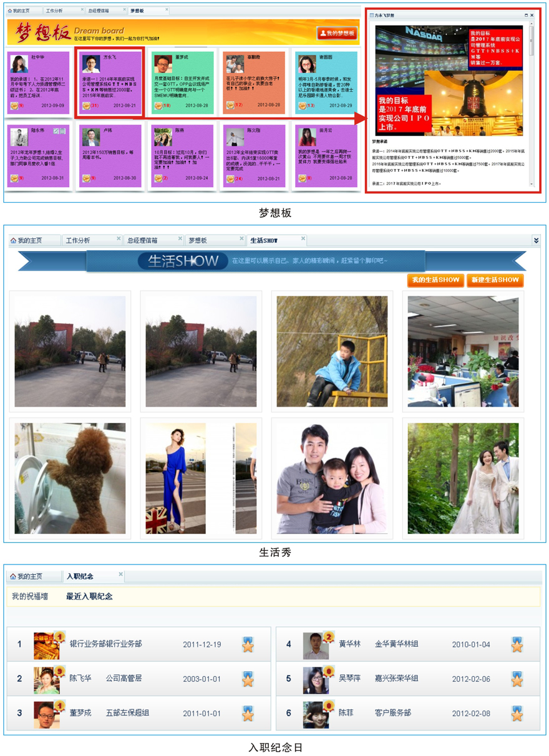Click the cheer icon on 陈义刚's dream card
549x756 pixels.
click(230, 178)
